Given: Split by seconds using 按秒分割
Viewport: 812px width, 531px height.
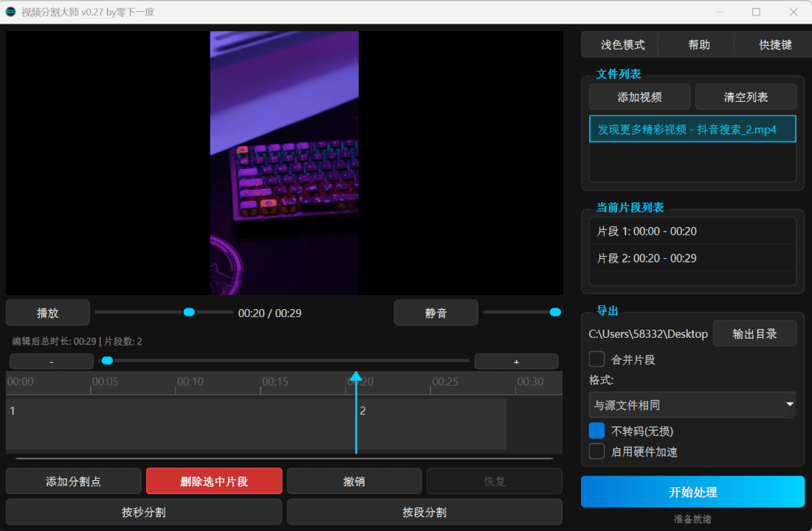Looking at the screenshot, I should (x=142, y=512).
